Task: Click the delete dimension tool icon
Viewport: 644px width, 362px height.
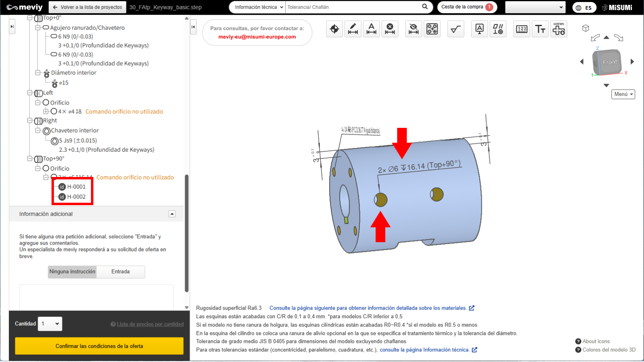Action: (x=390, y=29)
